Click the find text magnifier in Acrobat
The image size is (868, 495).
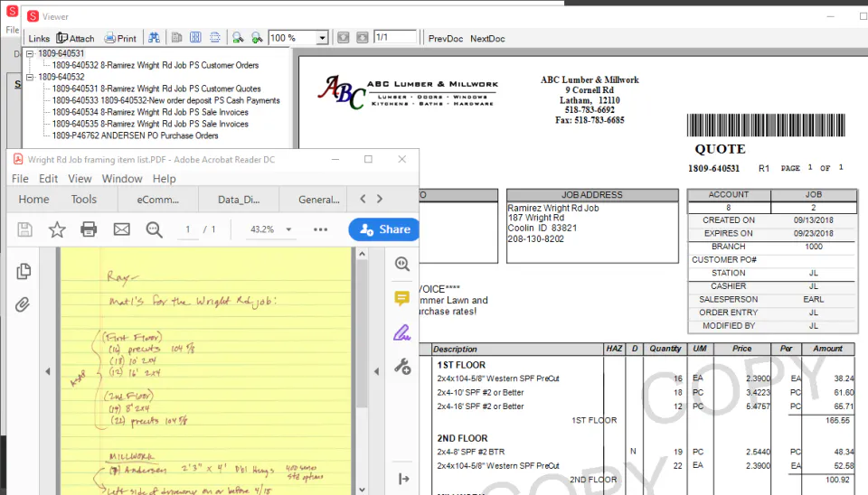(x=154, y=229)
